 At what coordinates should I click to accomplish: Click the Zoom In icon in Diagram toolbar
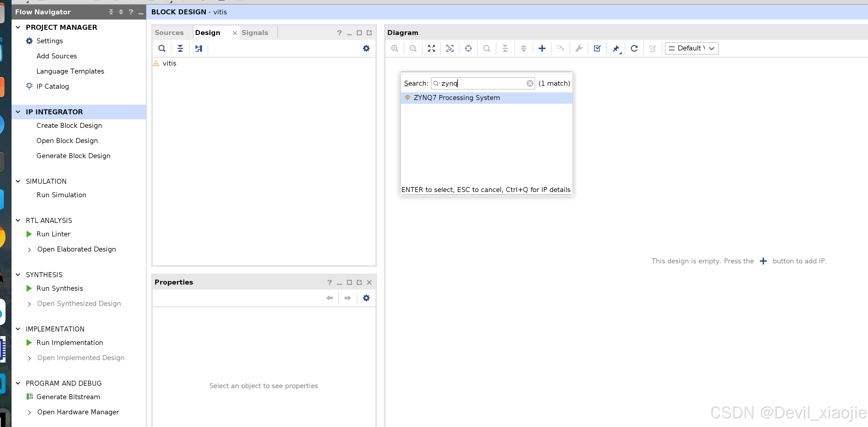click(395, 48)
